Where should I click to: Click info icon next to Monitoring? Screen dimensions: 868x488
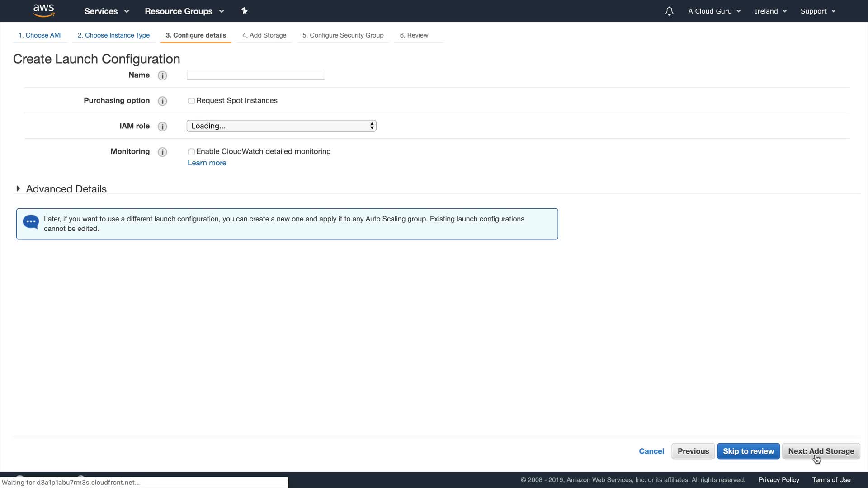[x=162, y=152]
